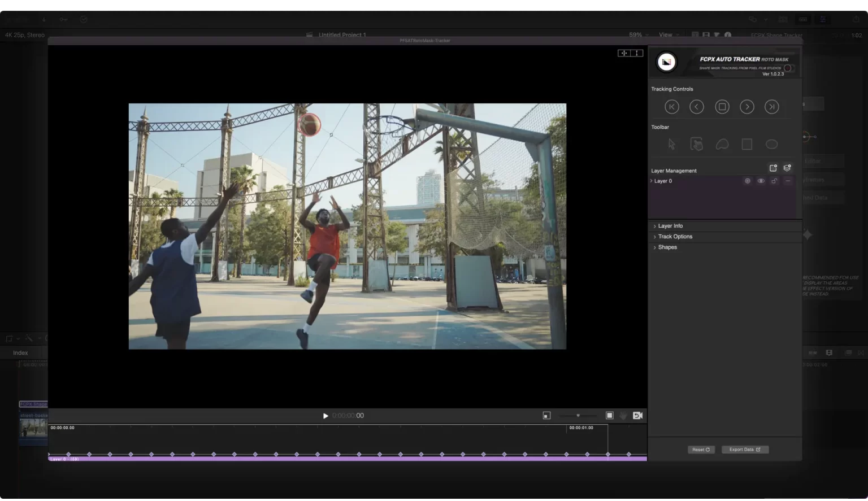The width and height of the screenshot is (868, 501).
Task: Track forward one frame
Action: pos(747,107)
